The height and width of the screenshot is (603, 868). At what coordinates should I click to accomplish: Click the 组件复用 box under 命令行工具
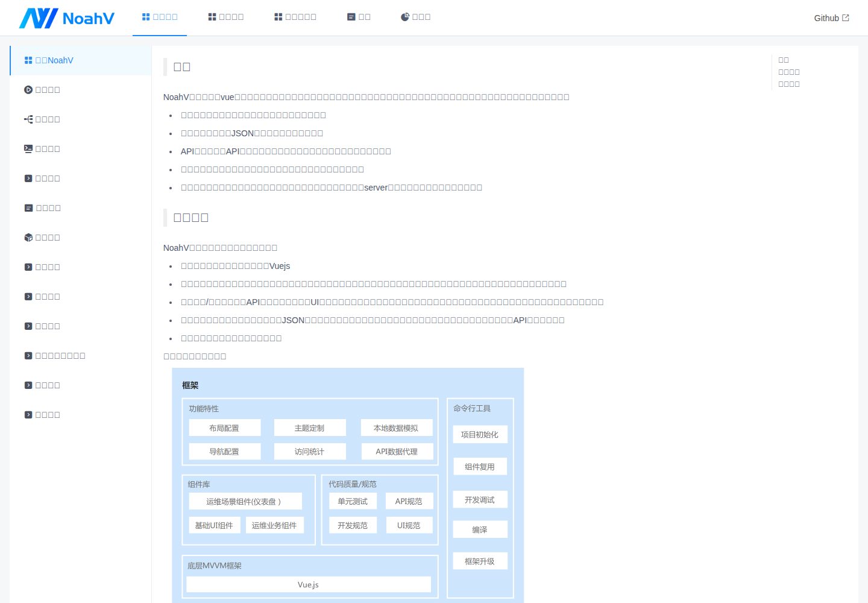tap(480, 467)
